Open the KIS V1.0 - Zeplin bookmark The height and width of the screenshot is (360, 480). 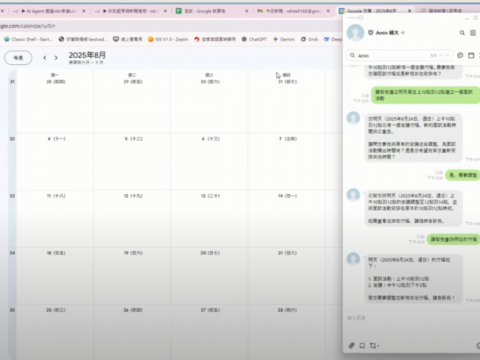[168, 39]
